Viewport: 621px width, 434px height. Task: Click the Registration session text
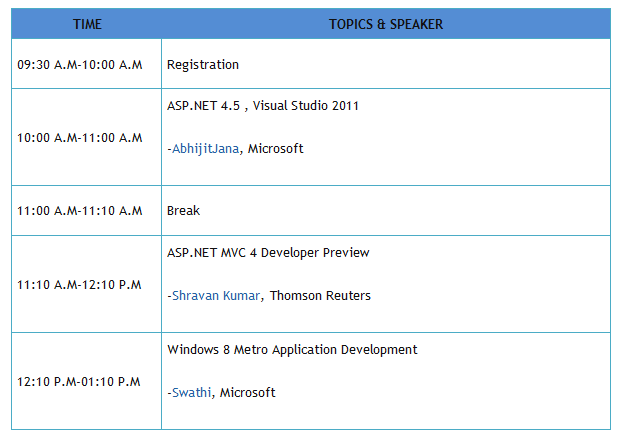203,65
